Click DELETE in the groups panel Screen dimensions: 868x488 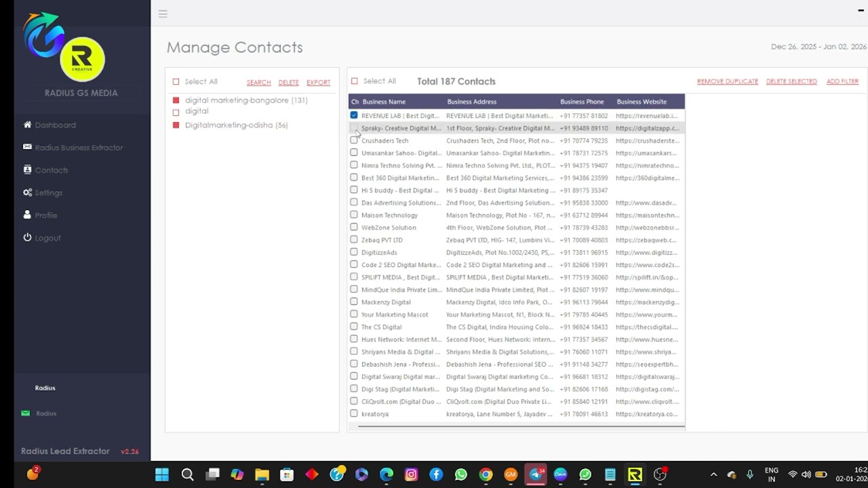(288, 83)
